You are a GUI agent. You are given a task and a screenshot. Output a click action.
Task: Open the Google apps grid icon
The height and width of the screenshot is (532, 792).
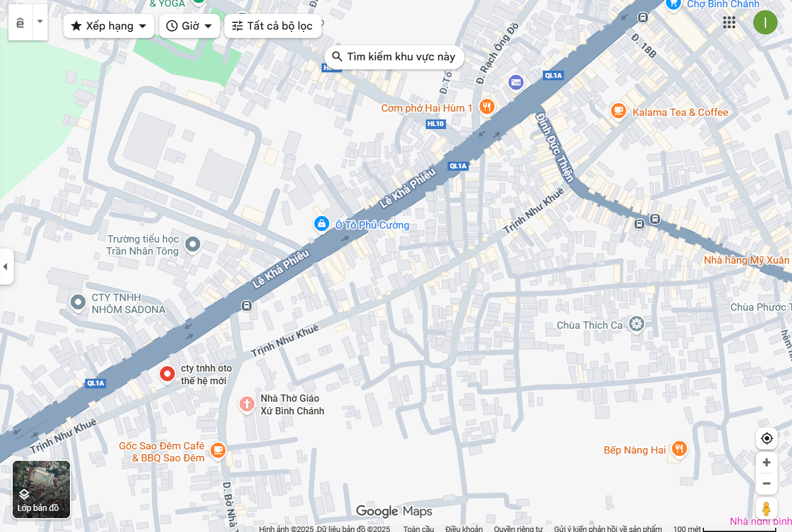click(729, 22)
